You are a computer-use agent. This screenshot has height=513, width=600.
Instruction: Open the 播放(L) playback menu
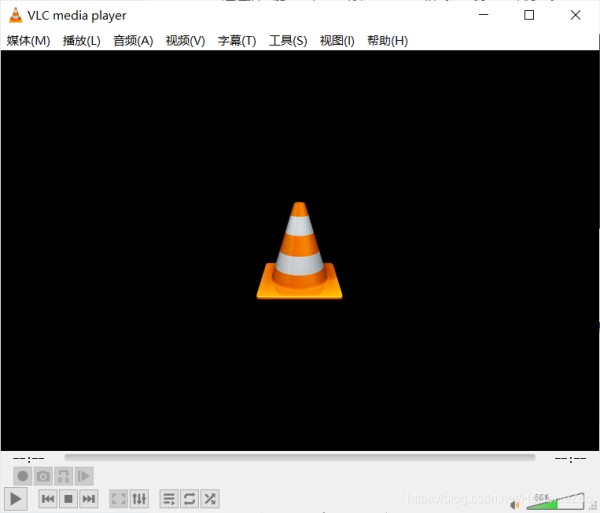82,41
